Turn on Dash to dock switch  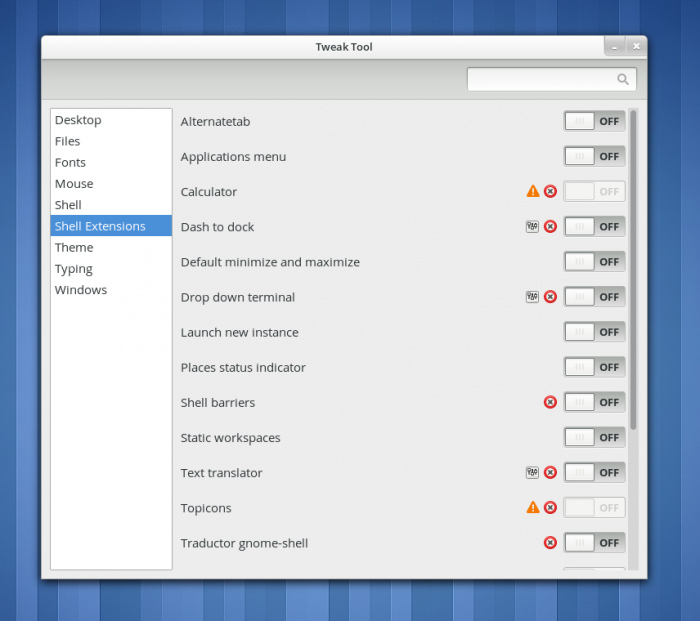(x=594, y=226)
